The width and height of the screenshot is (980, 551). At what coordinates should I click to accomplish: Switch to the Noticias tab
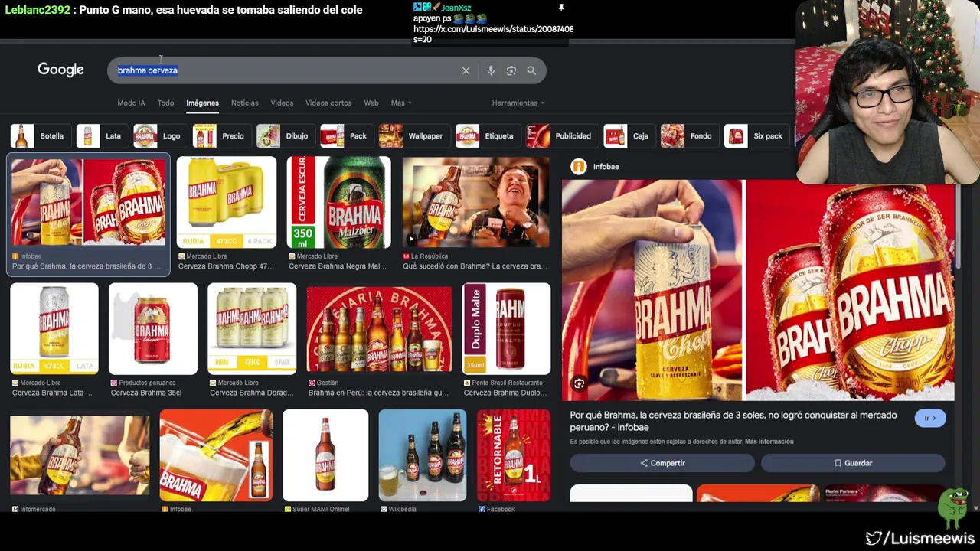(245, 103)
